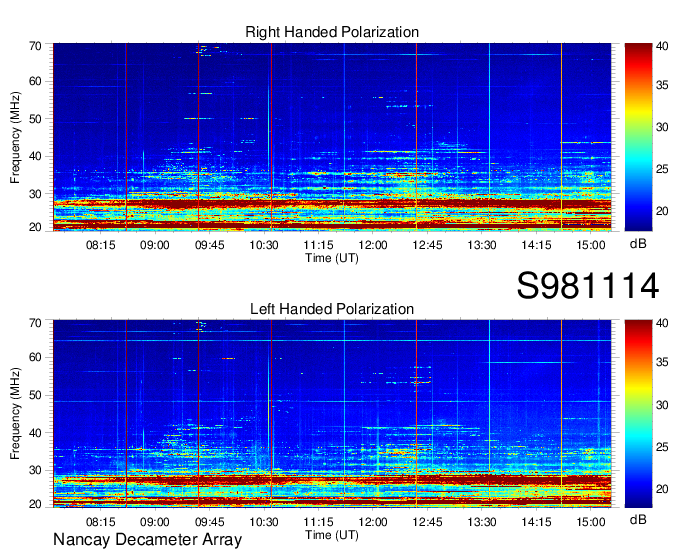Click the 30 MHz tick on Left Handed plot
The image size is (680, 552).
[35, 470]
